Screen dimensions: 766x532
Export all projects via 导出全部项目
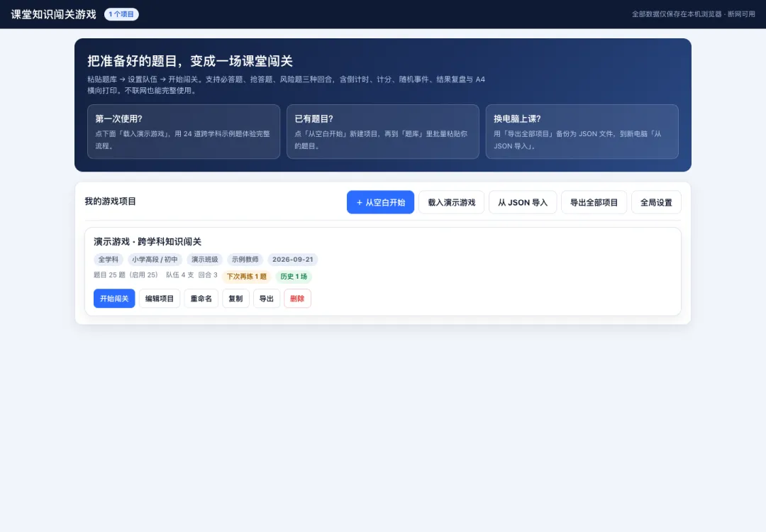tap(594, 202)
